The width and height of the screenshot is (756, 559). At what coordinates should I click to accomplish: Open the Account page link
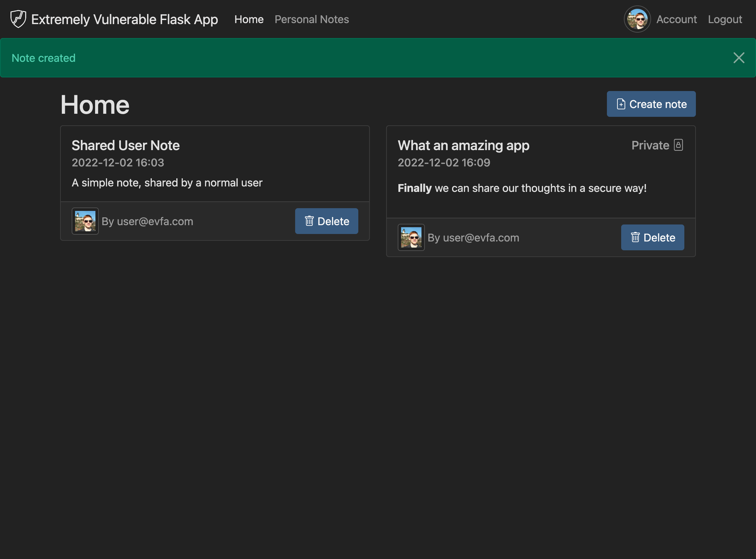(676, 19)
